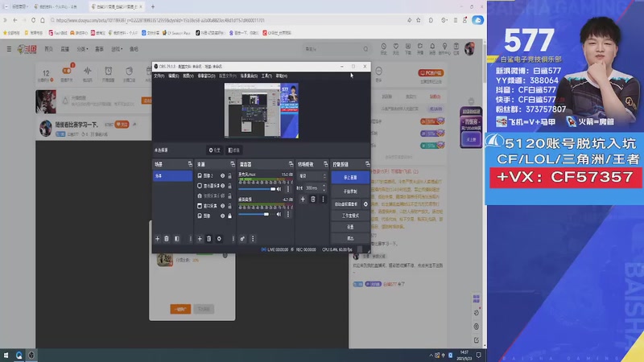Click Douyu search magnifier icon
The height and width of the screenshot is (362, 644).
[x=365, y=49]
